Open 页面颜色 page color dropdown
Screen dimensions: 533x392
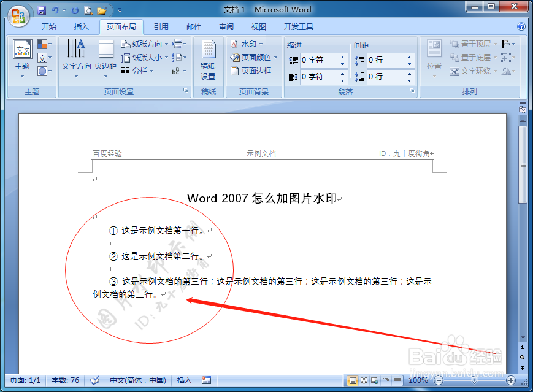(254, 58)
